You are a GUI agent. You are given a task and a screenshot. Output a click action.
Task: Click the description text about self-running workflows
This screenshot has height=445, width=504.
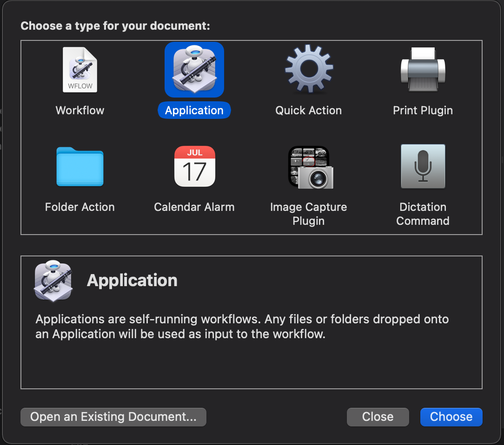tap(242, 327)
